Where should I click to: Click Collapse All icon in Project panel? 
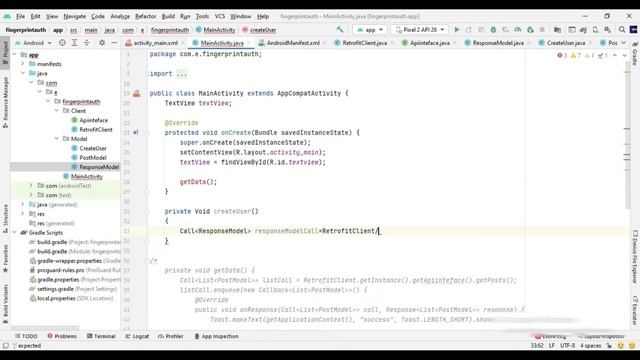87,42
